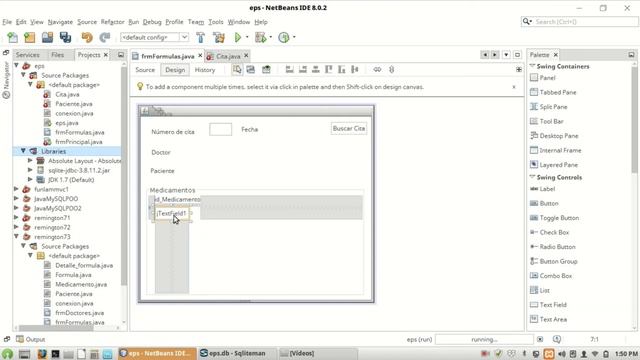Screen dimensions: 640x360
Task: Toggle the Connection Mode design tool
Action: [x=251, y=70]
